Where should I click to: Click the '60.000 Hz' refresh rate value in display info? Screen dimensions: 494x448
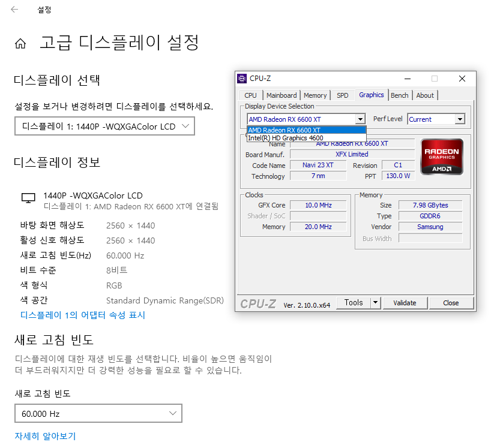[125, 255]
